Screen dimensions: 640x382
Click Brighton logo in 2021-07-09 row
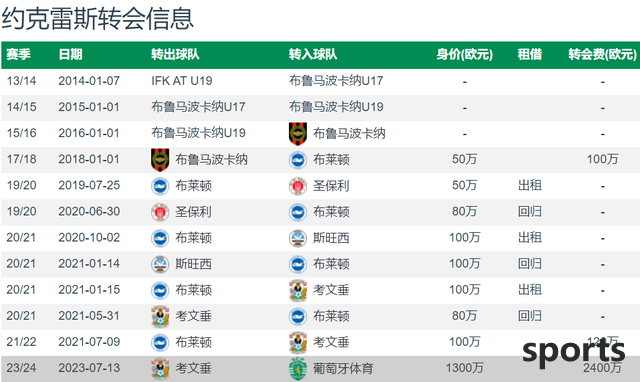click(160, 342)
